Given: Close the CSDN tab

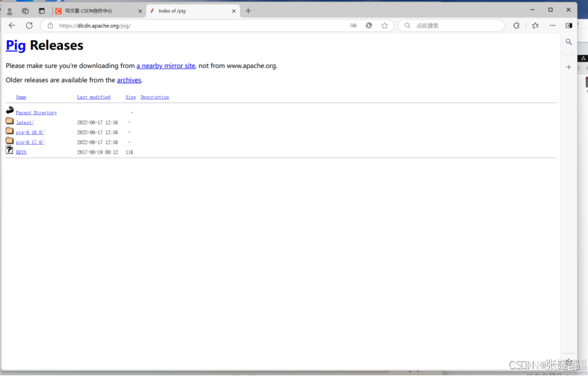Looking at the screenshot, I should (140, 11).
